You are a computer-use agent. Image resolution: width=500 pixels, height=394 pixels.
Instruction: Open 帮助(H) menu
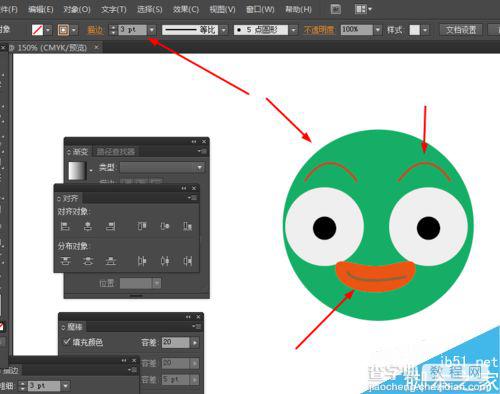coord(298,9)
